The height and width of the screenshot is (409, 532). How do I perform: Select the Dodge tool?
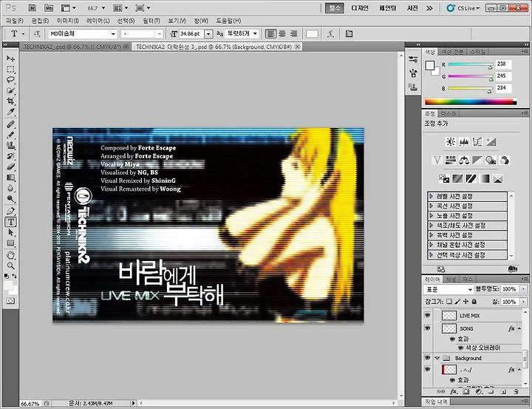[10, 199]
